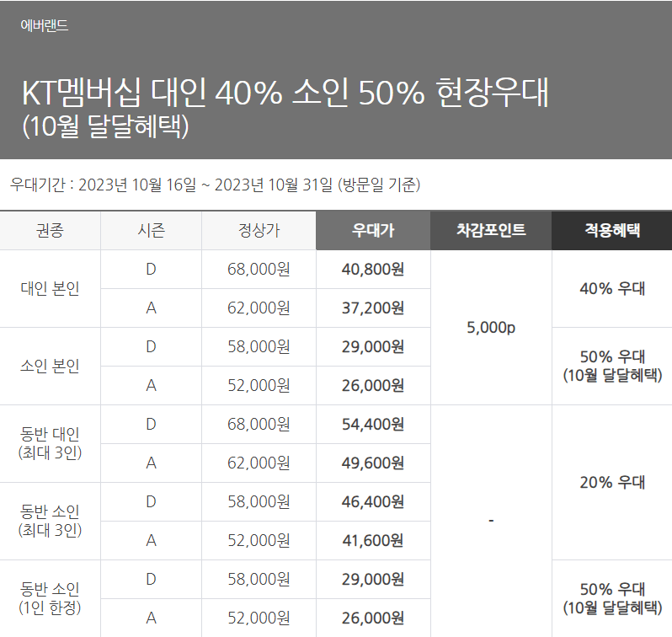Click 29,000원 in 동반 소인 (1인 한정) row
672x637 pixels.
(x=373, y=579)
